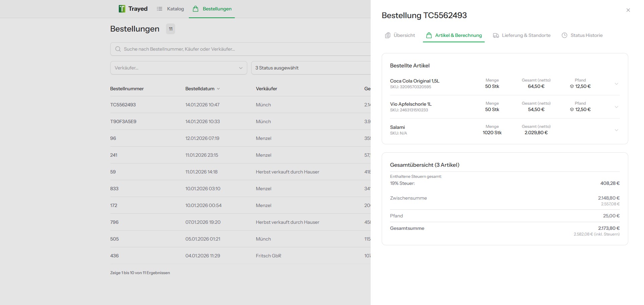Click the Trayed logo icon

coord(122,8)
